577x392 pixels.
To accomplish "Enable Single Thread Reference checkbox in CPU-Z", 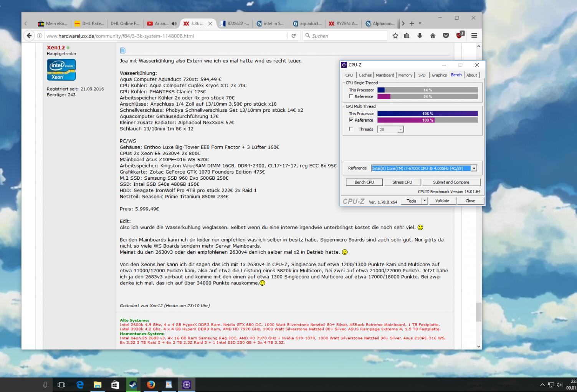I will [351, 96].
